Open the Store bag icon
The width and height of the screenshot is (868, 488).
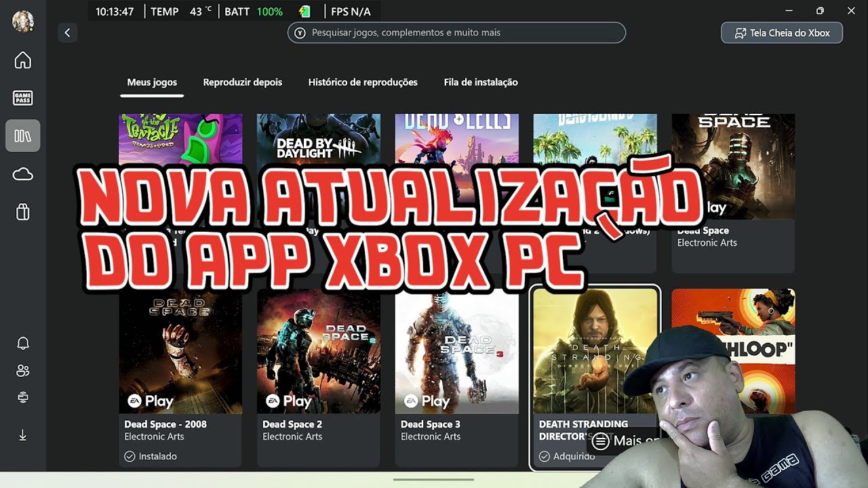click(23, 212)
